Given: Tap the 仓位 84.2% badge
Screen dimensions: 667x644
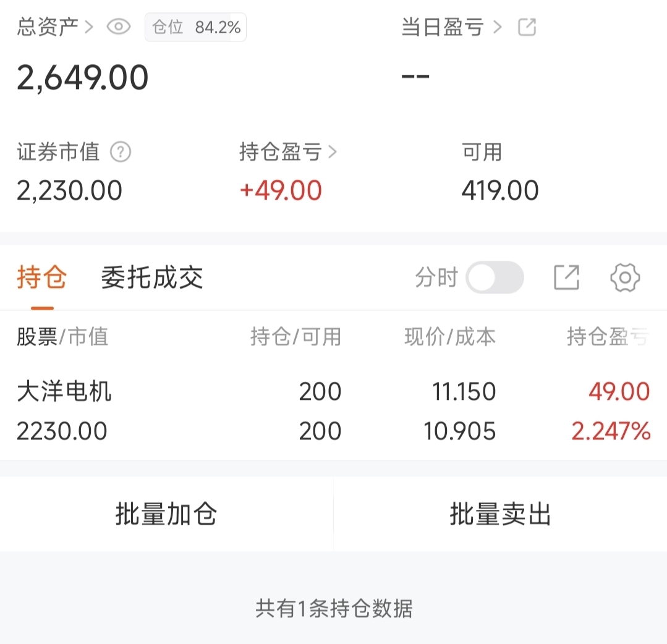Looking at the screenshot, I should coord(195,27).
